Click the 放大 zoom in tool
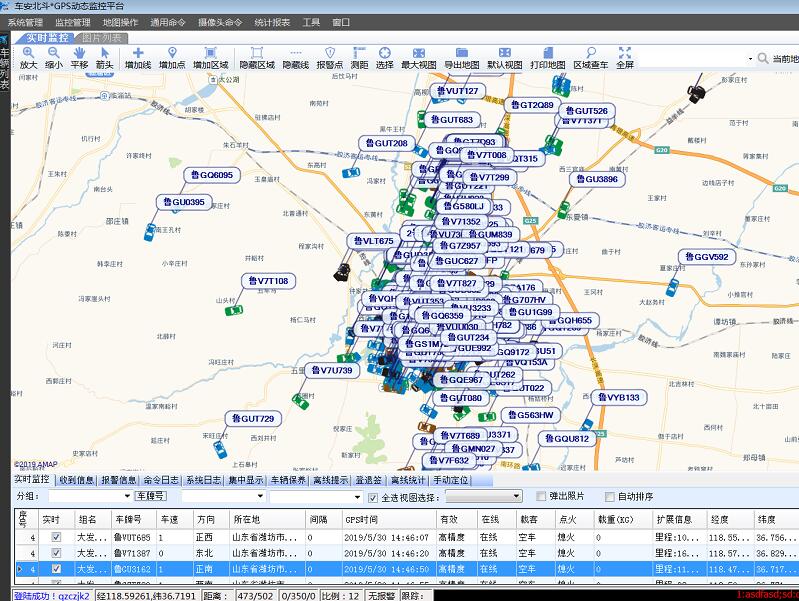The height and width of the screenshot is (601, 799). [28, 58]
